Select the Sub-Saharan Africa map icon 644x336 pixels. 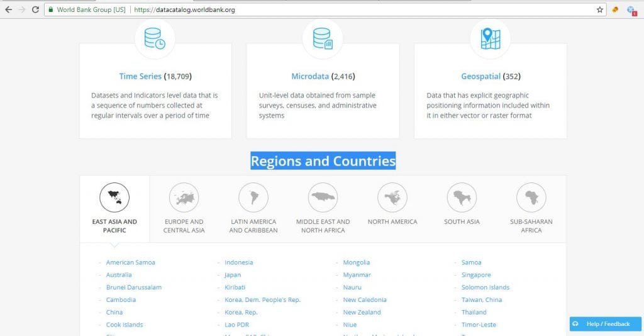[x=531, y=198]
